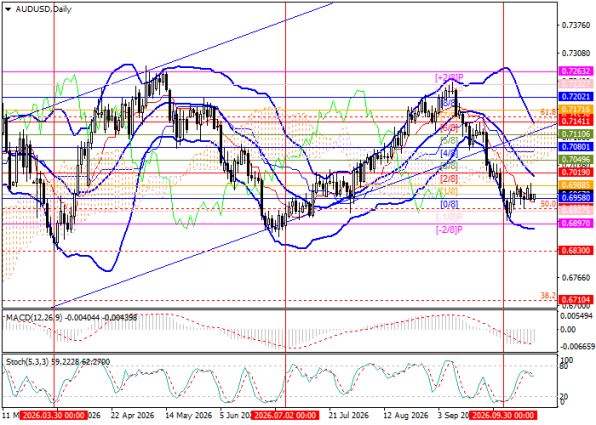This screenshot has width=596, height=425.
Task: Select the [2/8] Murrey level label
Action: coord(449,178)
